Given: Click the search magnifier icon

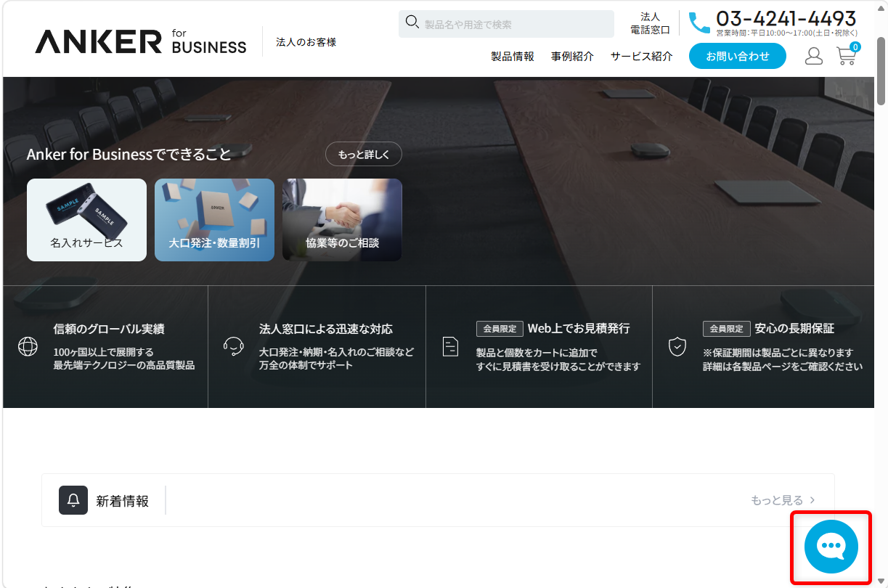Looking at the screenshot, I should [412, 22].
